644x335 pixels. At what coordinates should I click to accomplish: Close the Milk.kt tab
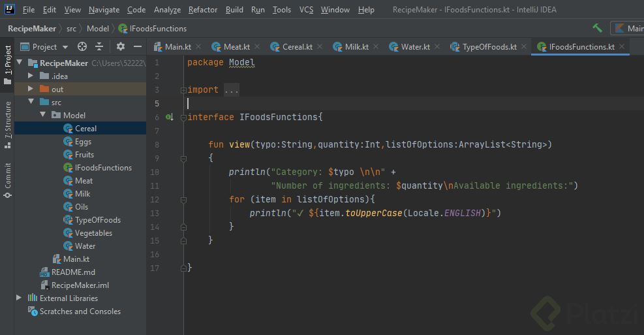[x=376, y=47]
